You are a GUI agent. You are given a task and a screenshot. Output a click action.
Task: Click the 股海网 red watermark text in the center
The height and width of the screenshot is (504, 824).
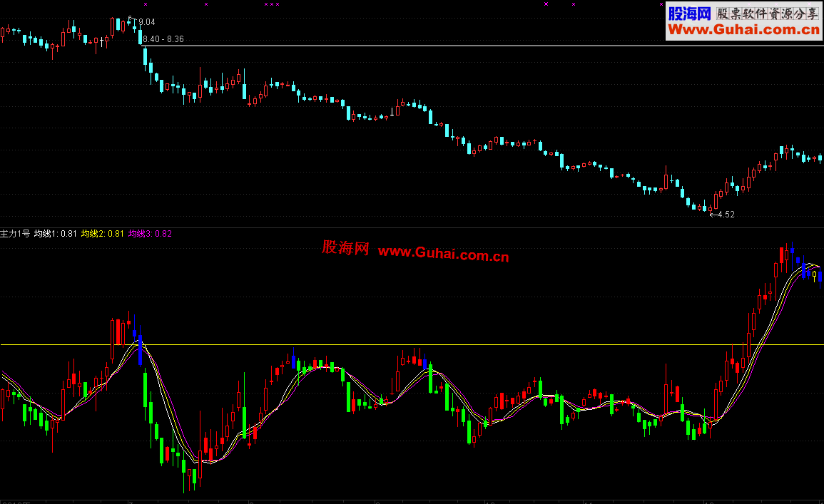346,248
